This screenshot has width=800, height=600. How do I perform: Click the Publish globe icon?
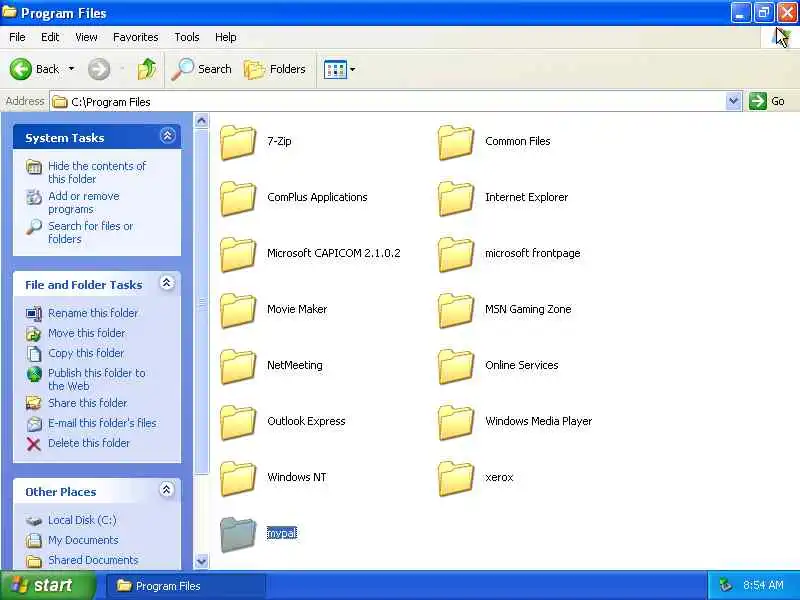tap(34, 374)
